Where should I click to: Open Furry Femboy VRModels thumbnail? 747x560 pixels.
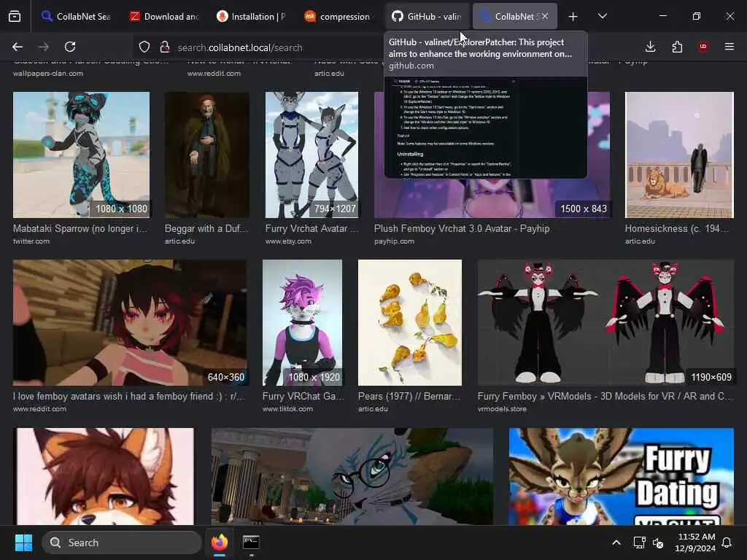[x=606, y=322]
